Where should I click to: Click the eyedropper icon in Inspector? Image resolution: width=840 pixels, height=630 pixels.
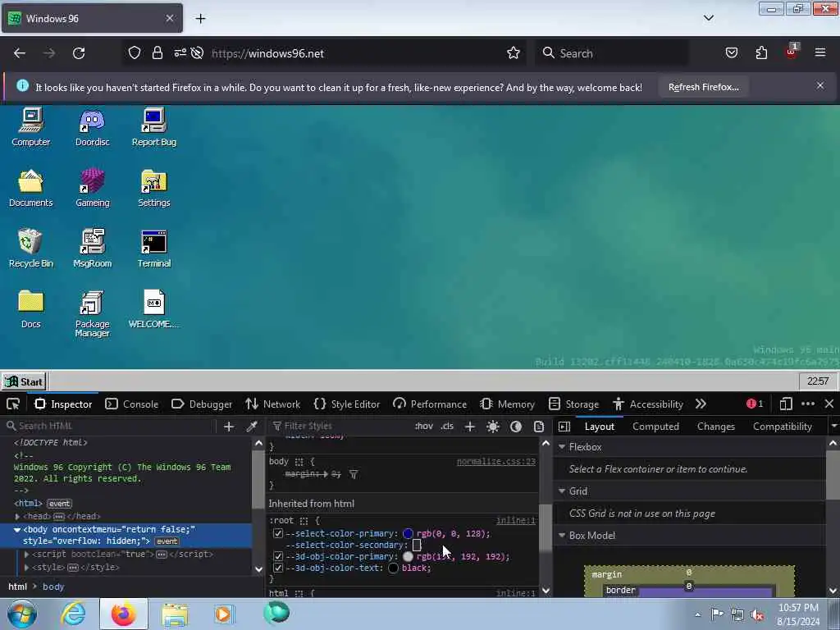tap(251, 427)
